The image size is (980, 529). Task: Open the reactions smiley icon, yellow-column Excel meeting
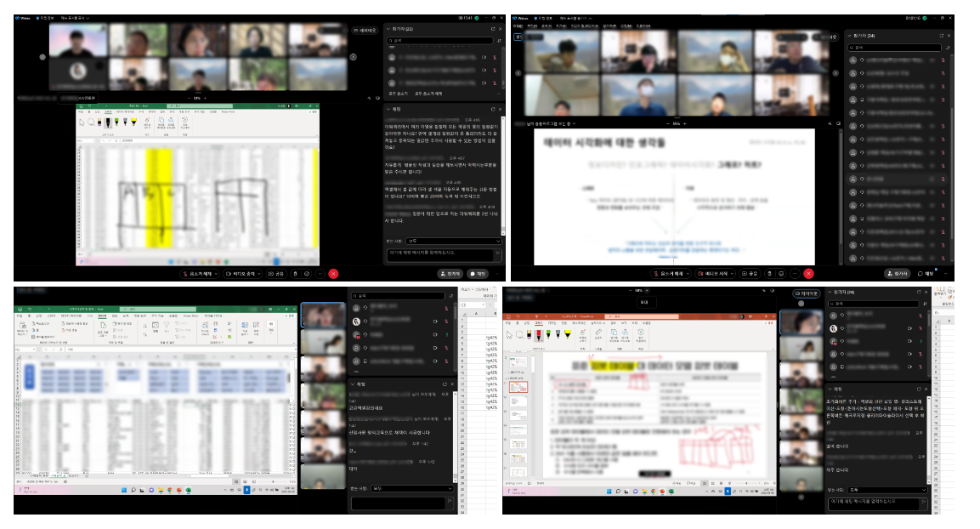(307, 274)
